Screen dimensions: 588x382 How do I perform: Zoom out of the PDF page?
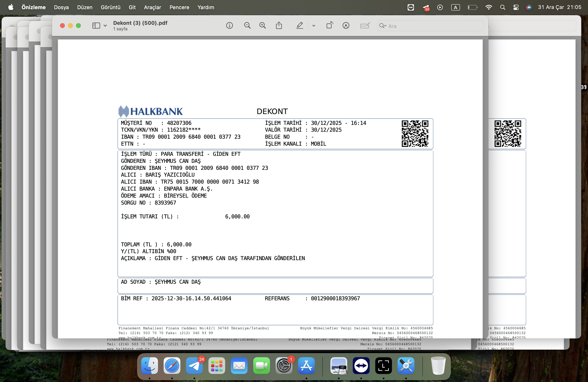[247, 25]
